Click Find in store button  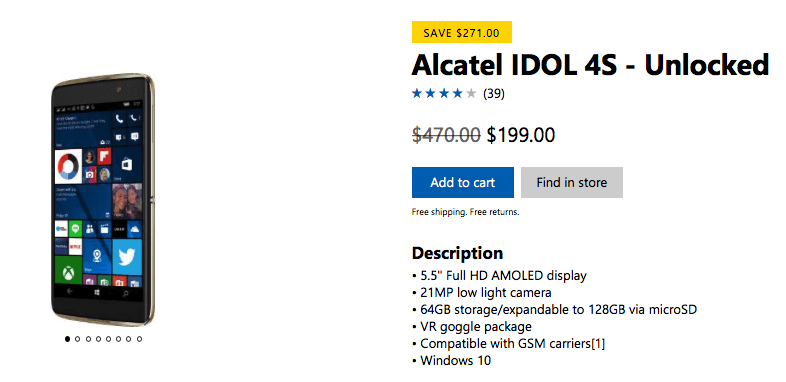coord(572,182)
